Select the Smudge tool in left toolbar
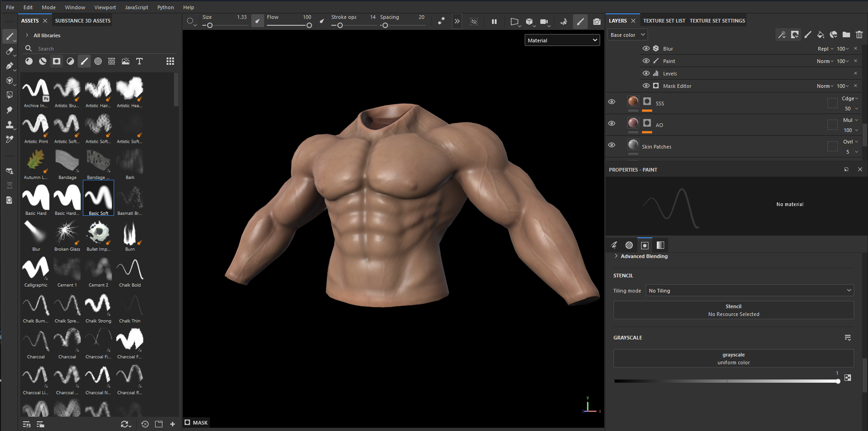 point(9,110)
